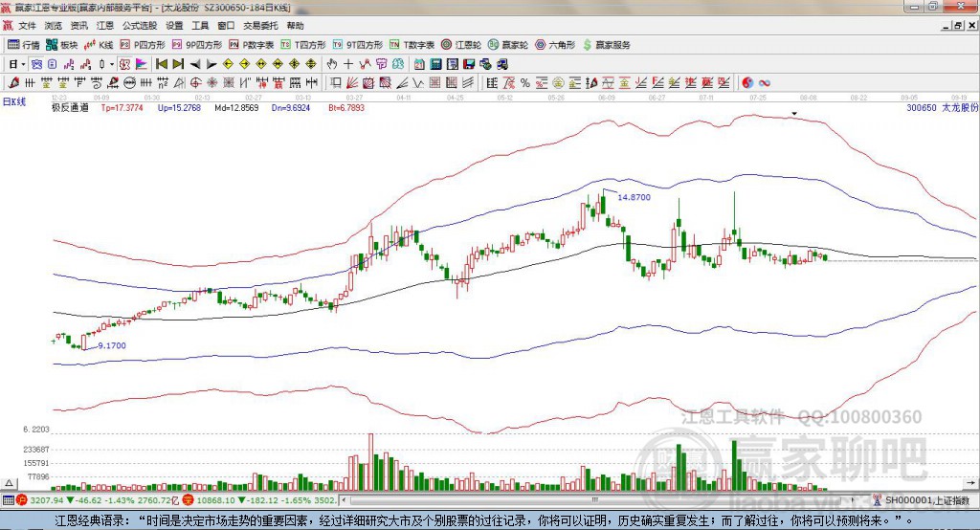
Task: Open 赢家服务 service page
Action: (x=606, y=45)
